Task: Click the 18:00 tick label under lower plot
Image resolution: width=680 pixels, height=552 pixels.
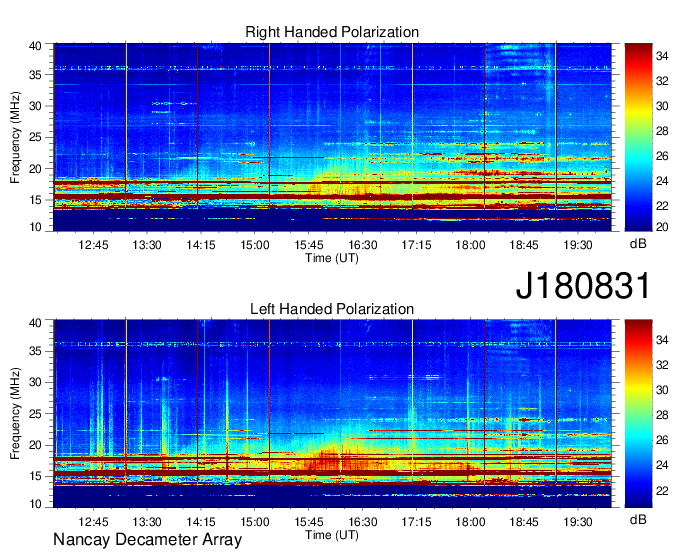Action: click(x=470, y=522)
